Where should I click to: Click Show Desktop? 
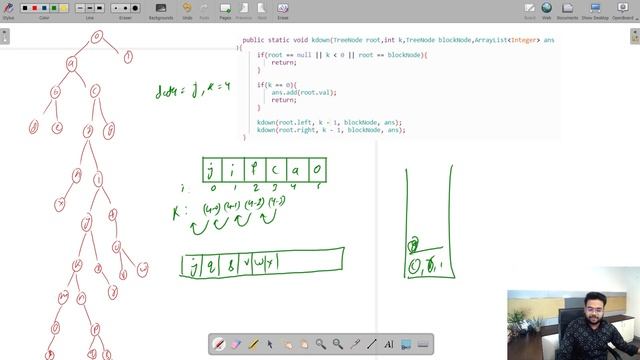coord(595,11)
